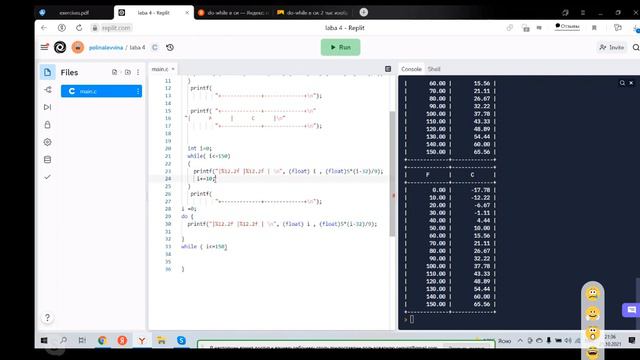Open the Settings gear sidebar icon
Image resolution: width=640 pixels, height=360 pixels.
(47, 142)
